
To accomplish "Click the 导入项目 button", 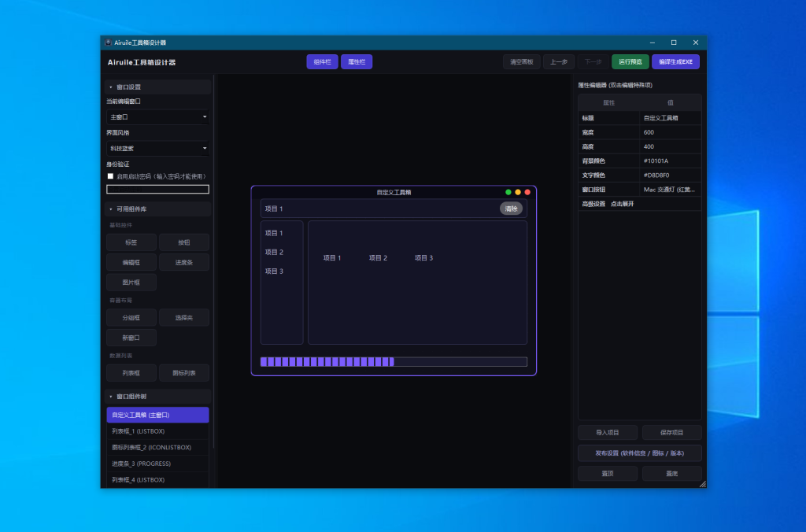I will coord(608,433).
